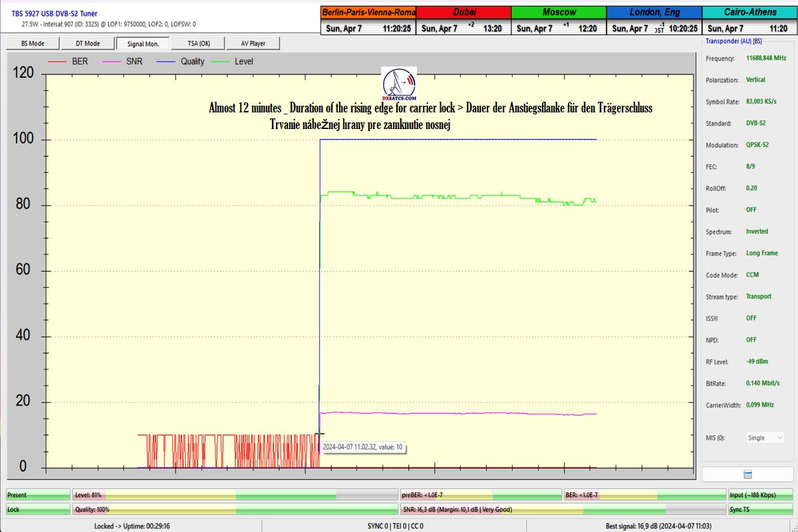Click the list icon button below transponder panel
This screenshot has width=798, height=532.
pyautogui.click(x=747, y=474)
